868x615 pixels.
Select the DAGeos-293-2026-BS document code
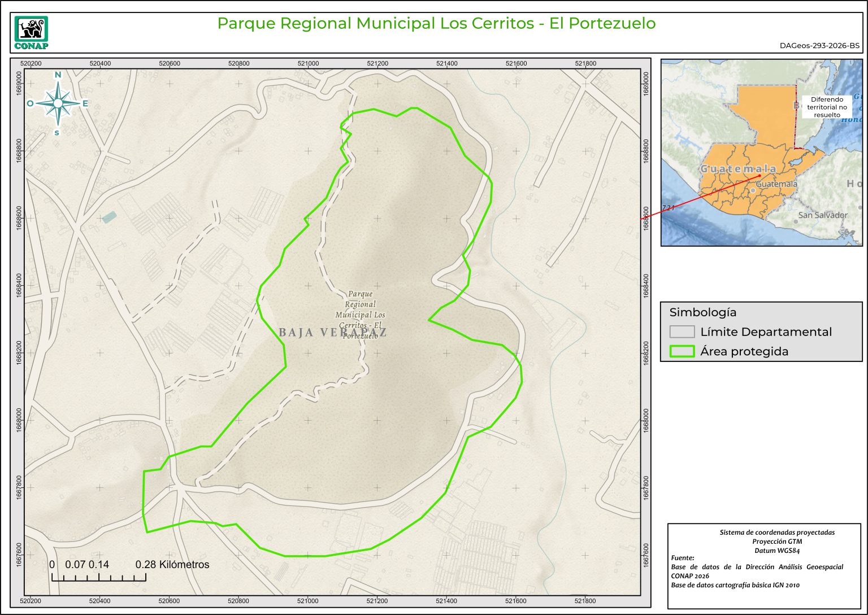tap(819, 46)
